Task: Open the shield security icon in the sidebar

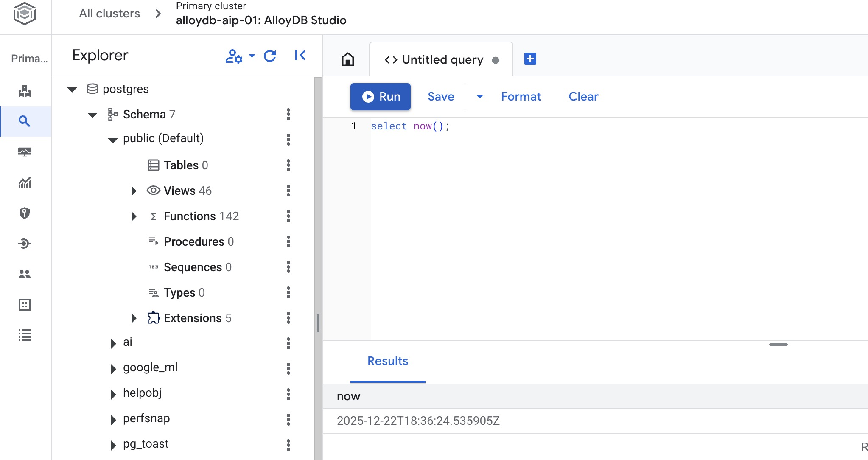Action: coord(25,213)
